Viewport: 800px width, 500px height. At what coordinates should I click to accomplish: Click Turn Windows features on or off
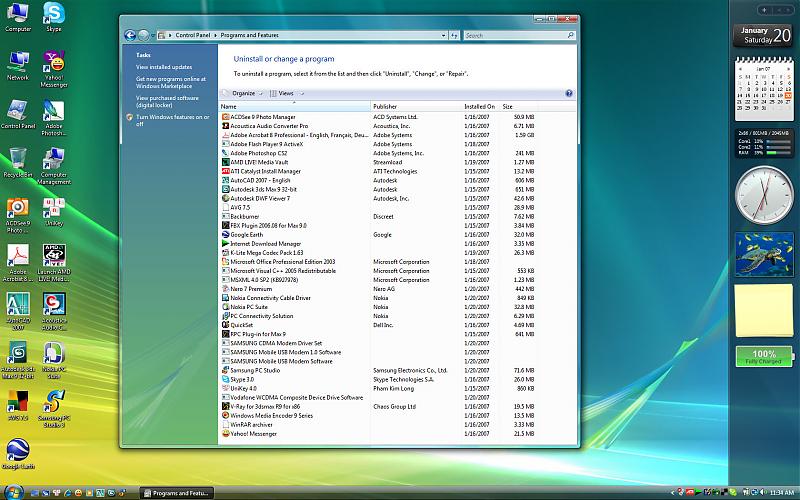(172, 120)
